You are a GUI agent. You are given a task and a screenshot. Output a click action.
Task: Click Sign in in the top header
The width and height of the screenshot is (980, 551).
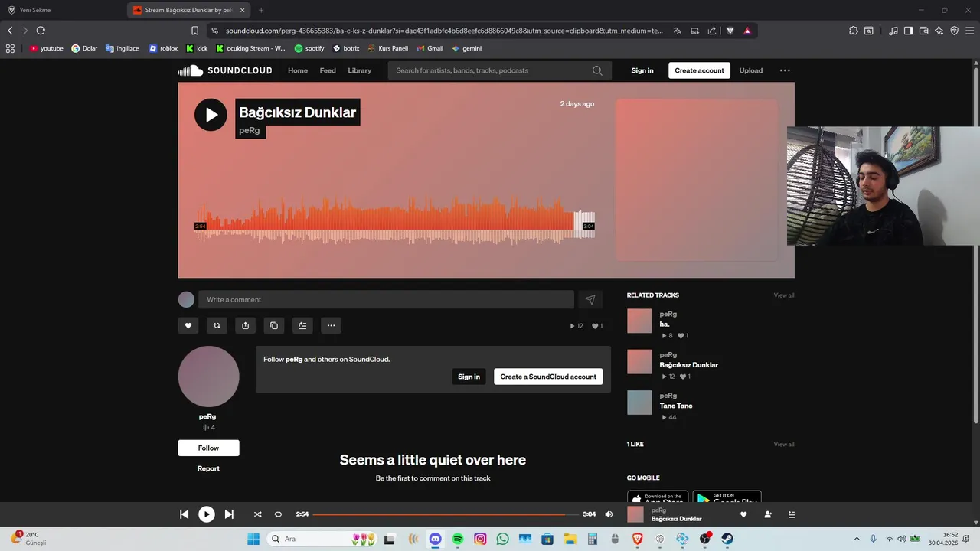click(642, 70)
